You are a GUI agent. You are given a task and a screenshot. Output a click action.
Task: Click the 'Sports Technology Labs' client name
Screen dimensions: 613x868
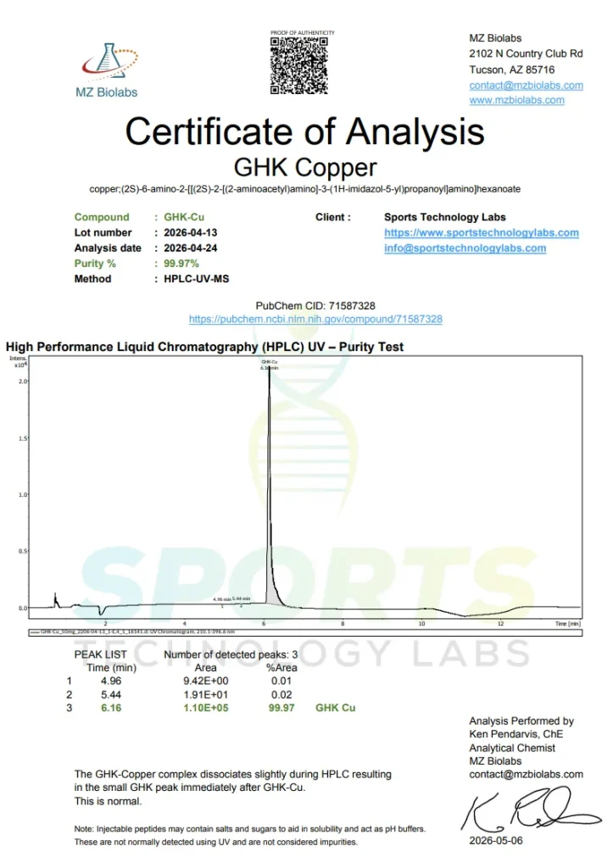(445, 217)
